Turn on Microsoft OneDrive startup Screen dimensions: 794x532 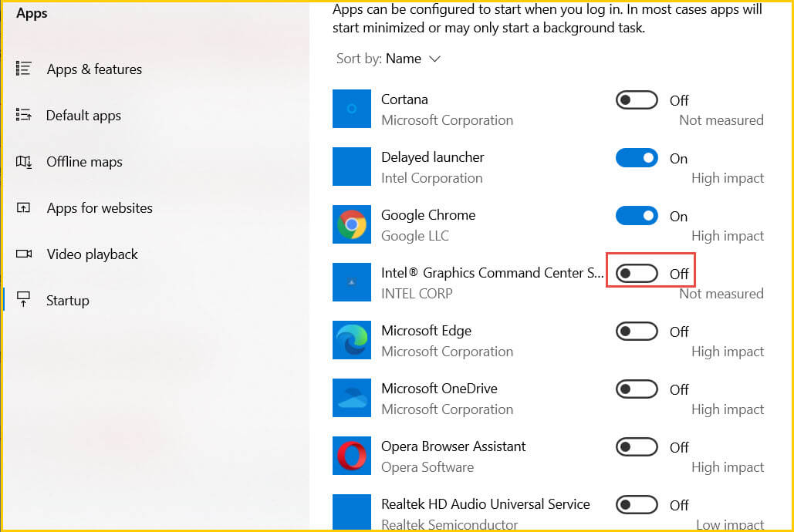click(636, 389)
